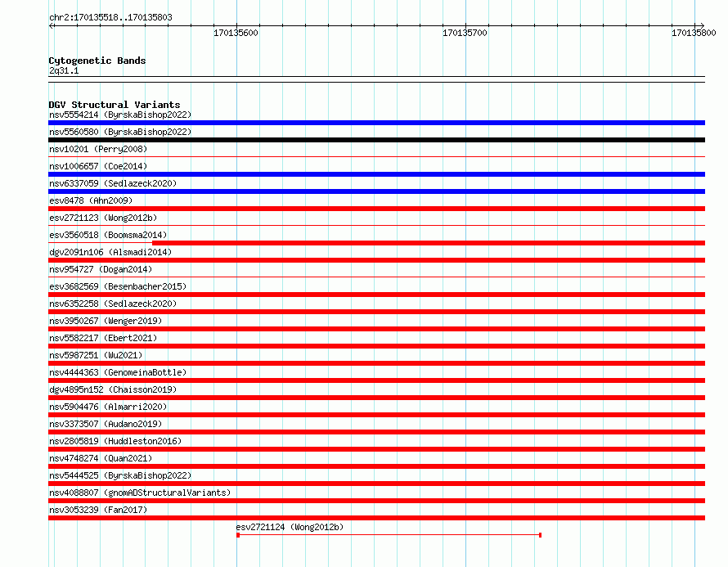
Task: Click the blue bar for nsv5554214
Action: [x=376, y=123]
